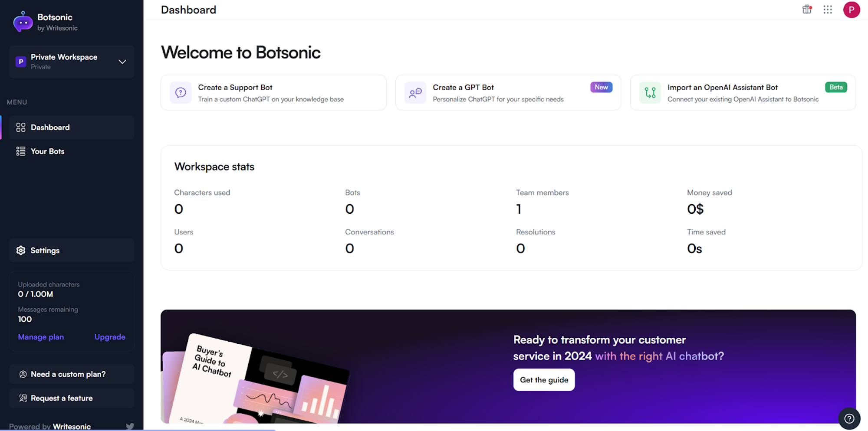Open Manage plan link
Image resolution: width=868 pixels, height=431 pixels.
41,337
